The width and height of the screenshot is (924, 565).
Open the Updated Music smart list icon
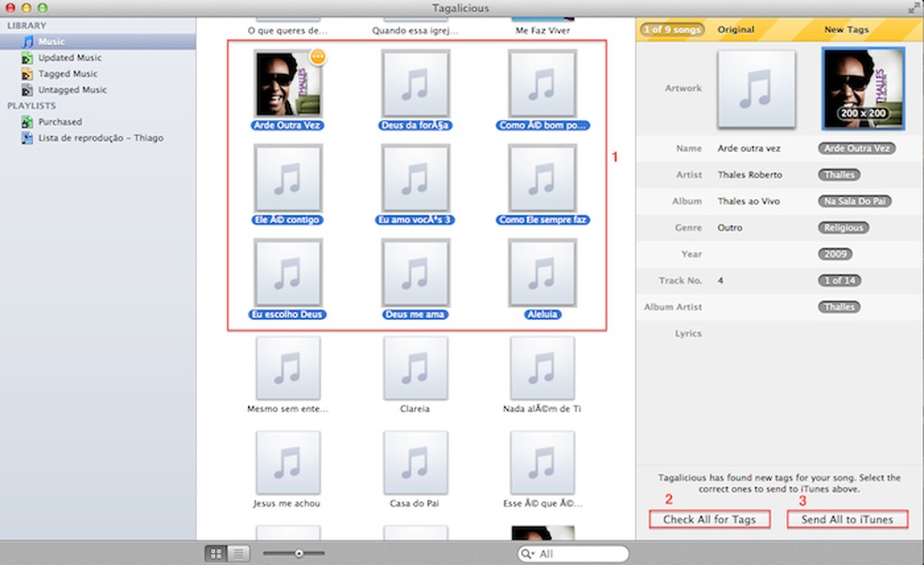27,58
